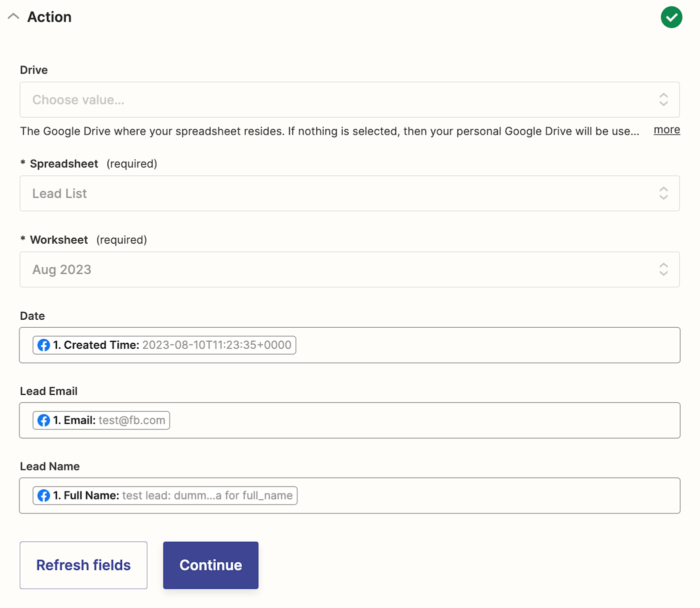The height and width of the screenshot is (608, 700).
Task: Click the green checkmark status icon
Action: coord(671,18)
